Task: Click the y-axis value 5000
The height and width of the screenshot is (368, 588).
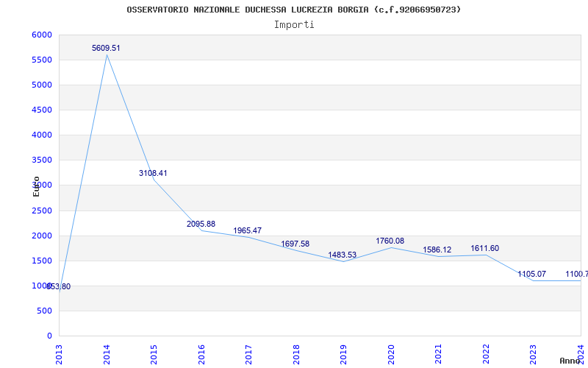Action: tap(42, 85)
